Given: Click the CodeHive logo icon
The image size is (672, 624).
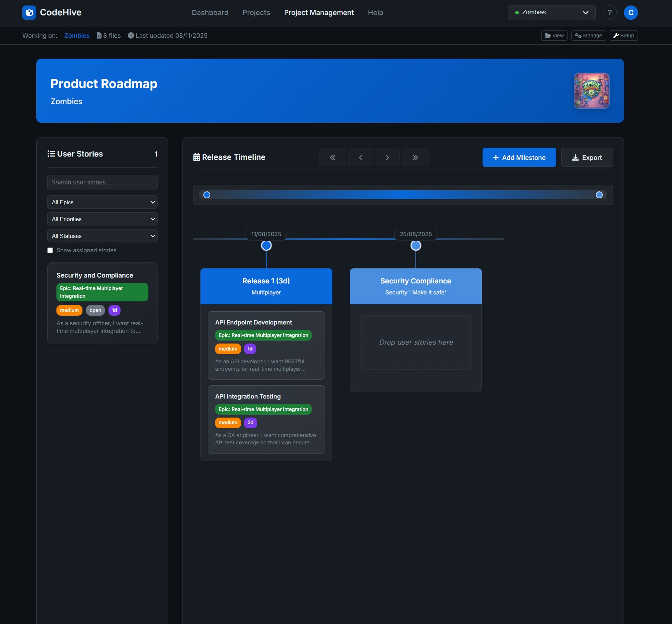Looking at the screenshot, I should point(29,12).
